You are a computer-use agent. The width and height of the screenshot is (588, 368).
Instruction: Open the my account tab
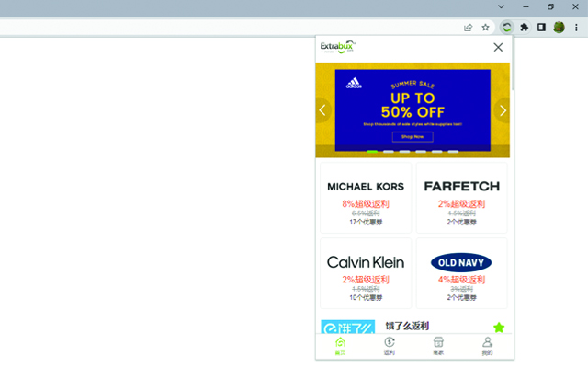(487, 346)
